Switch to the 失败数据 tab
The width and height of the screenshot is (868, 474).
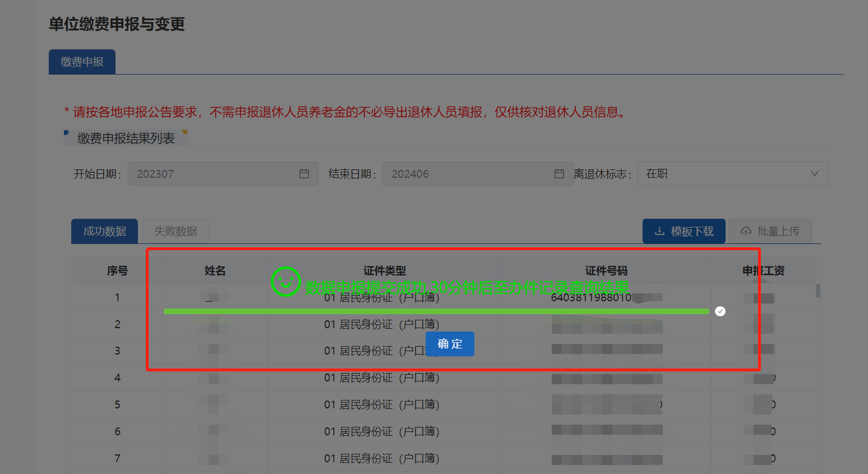(x=176, y=231)
